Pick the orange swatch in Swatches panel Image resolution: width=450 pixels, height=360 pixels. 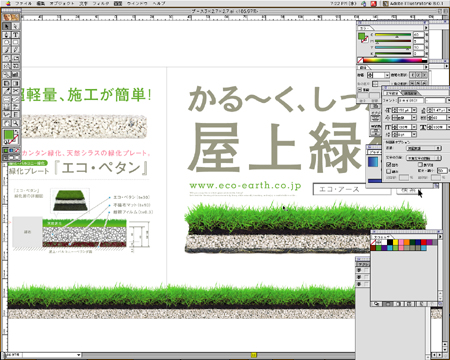407,242
